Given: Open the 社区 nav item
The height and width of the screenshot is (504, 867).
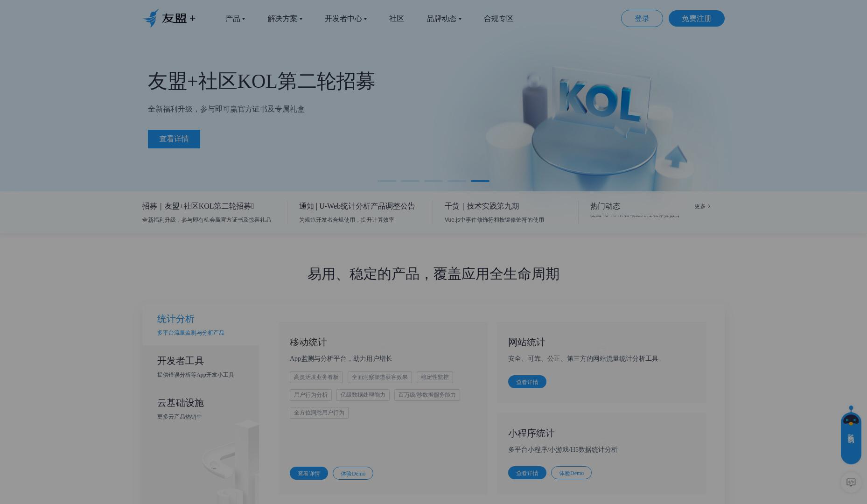Looking at the screenshot, I should tap(397, 19).
